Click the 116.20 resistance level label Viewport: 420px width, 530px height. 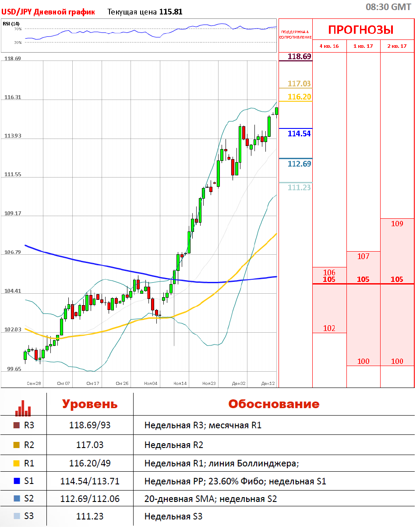tap(299, 97)
